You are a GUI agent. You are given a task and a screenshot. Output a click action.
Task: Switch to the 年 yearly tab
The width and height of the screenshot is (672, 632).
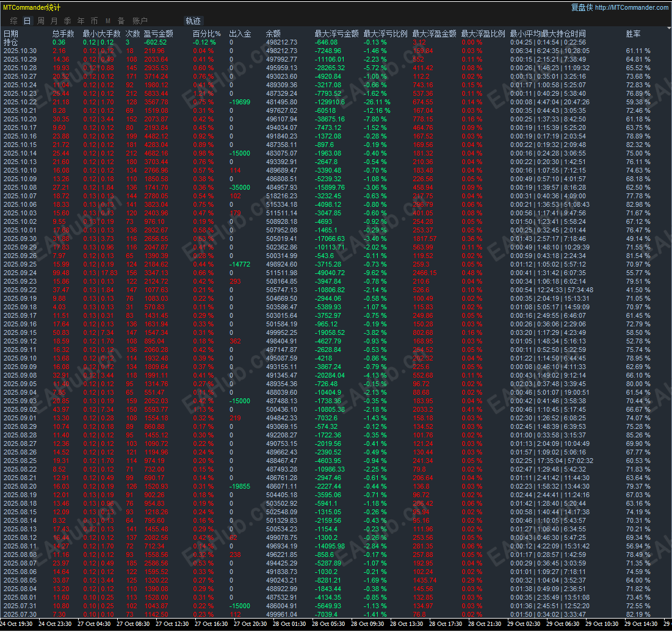coord(81,21)
